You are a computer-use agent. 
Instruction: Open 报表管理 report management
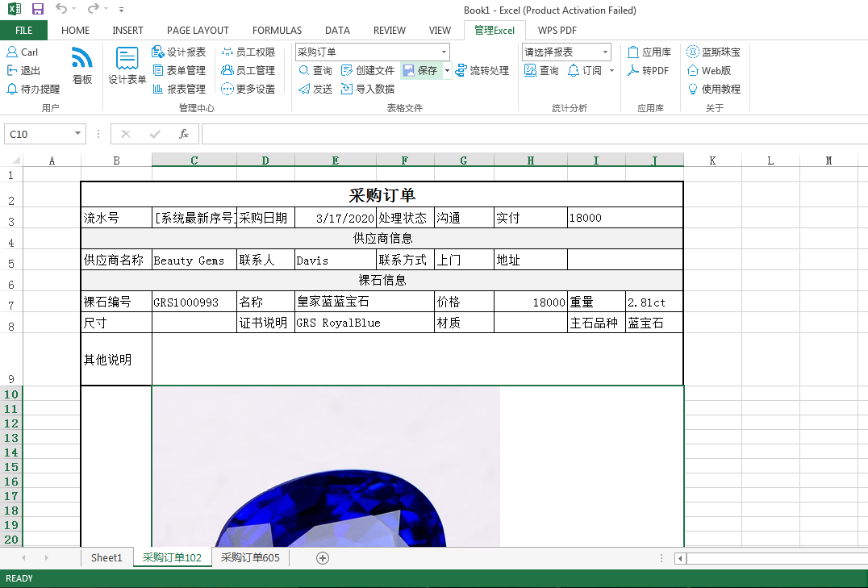pyautogui.click(x=179, y=89)
